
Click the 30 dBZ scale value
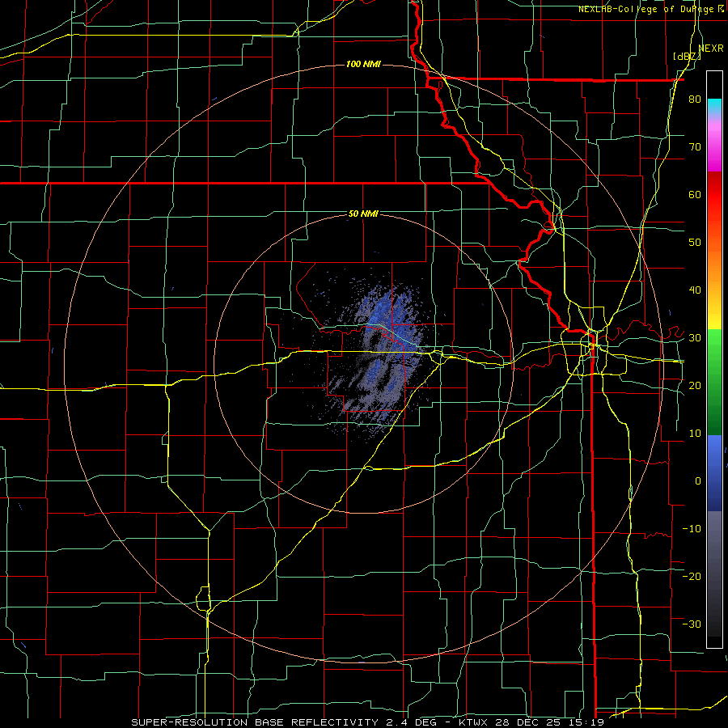[x=695, y=338]
